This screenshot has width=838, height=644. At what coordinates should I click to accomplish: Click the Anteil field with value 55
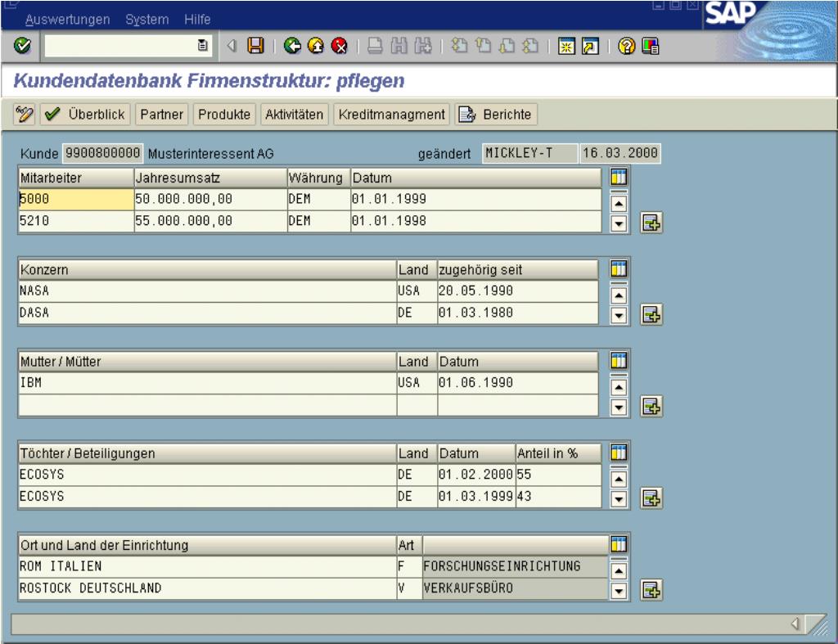[x=558, y=475]
